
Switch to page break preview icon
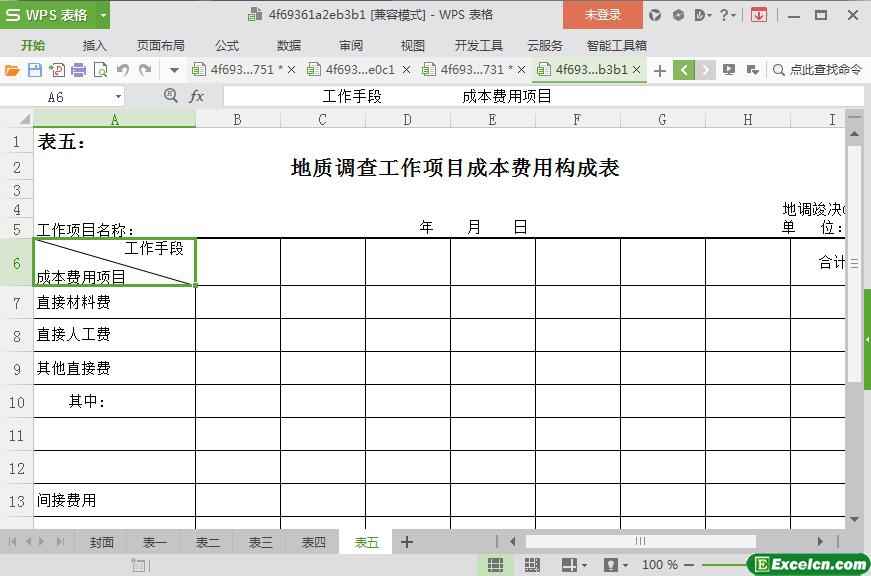coord(532,565)
